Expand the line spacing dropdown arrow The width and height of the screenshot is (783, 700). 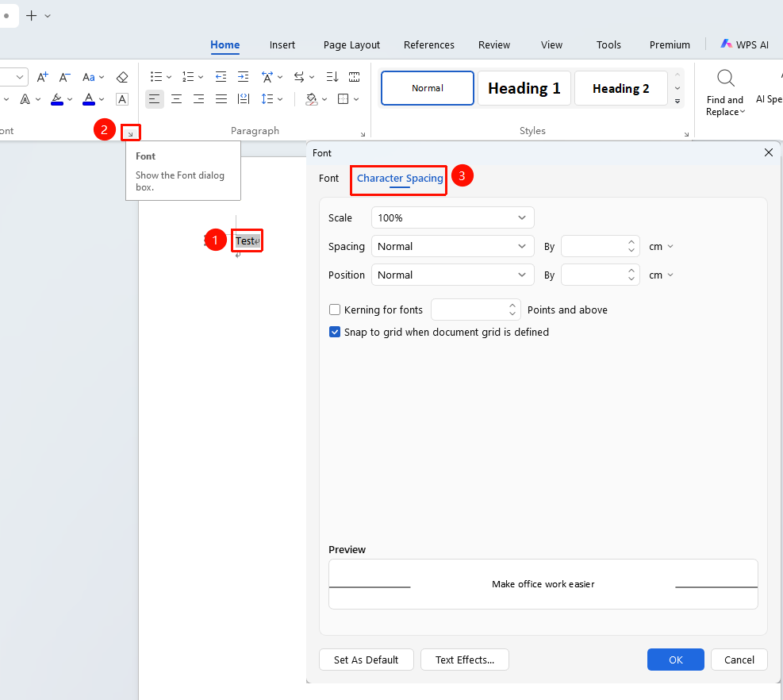(x=280, y=99)
